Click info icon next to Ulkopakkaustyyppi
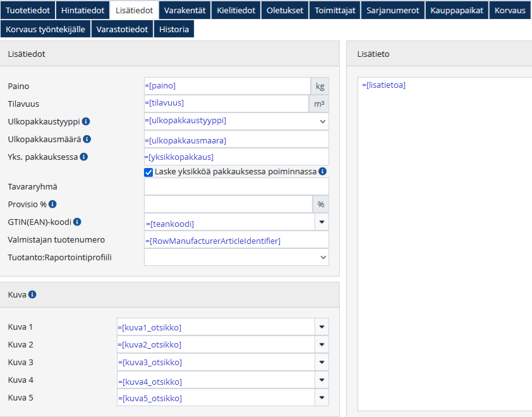532x417 pixels. tap(86, 121)
